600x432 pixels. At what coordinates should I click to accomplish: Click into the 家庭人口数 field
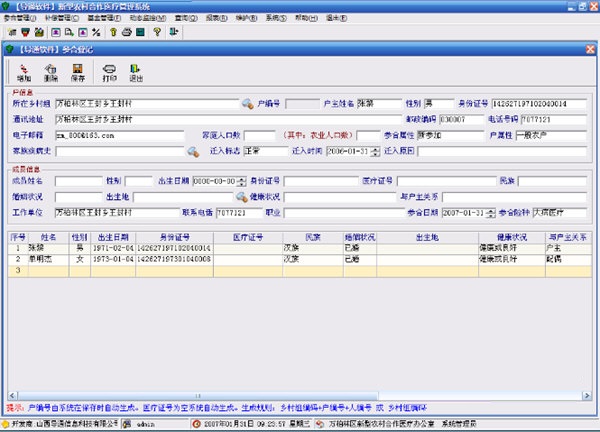[x=260, y=135]
